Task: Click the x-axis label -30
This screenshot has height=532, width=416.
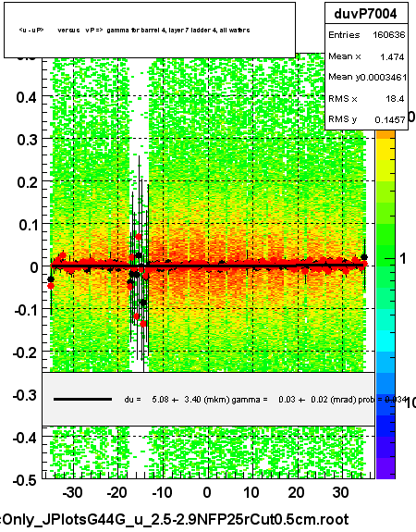Action: click(73, 492)
